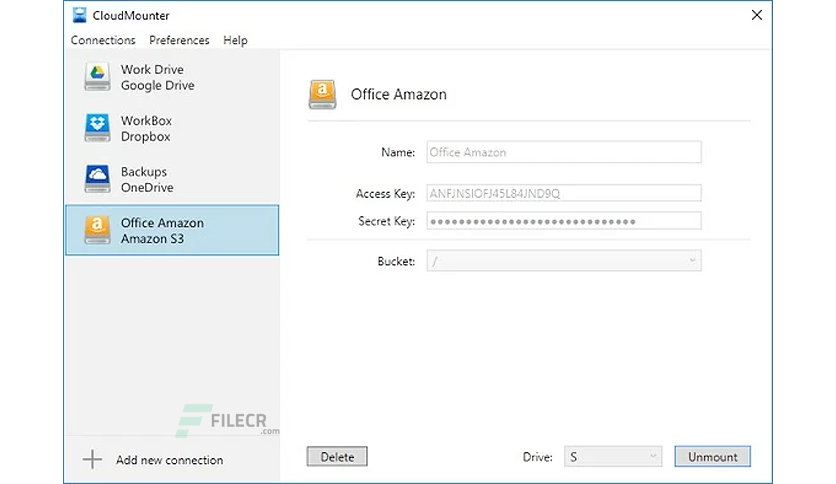Open the Connections menu
Screen dimensions: 836x484
coord(103,40)
